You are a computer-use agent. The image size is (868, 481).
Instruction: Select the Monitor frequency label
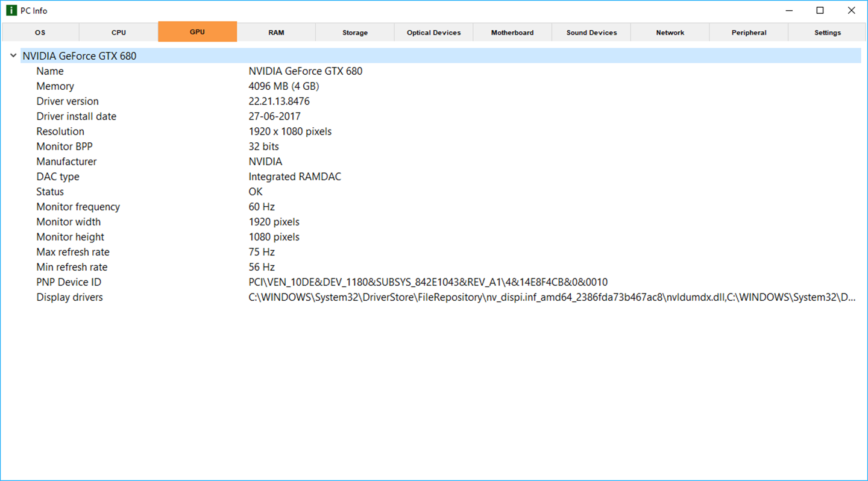point(78,207)
